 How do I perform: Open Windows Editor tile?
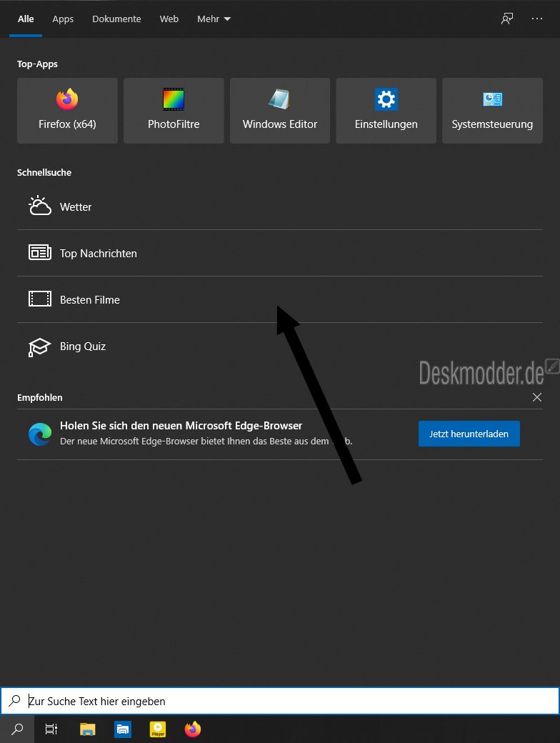[x=279, y=111]
